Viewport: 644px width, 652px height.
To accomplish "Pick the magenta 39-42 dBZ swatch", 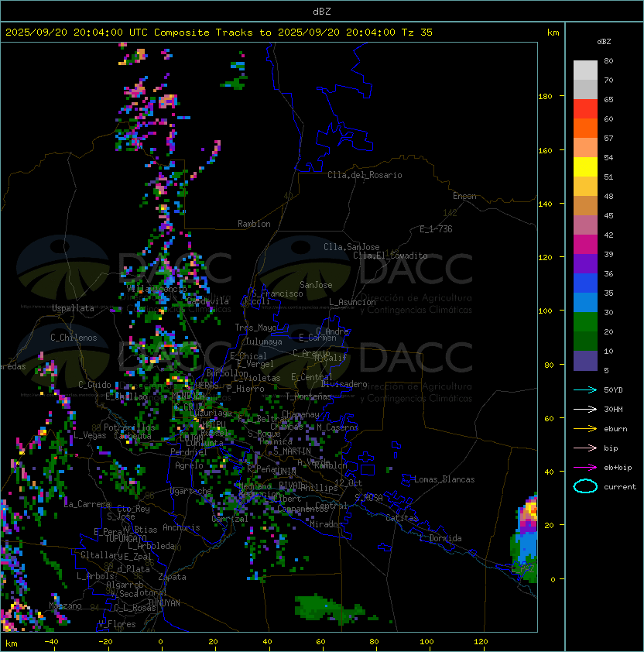I will click(x=585, y=245).
